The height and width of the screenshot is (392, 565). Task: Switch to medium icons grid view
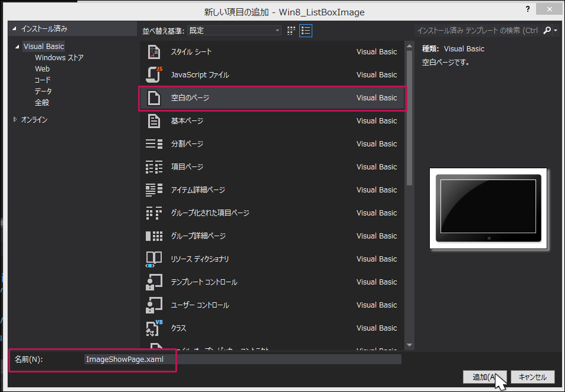tap(291, 31)
